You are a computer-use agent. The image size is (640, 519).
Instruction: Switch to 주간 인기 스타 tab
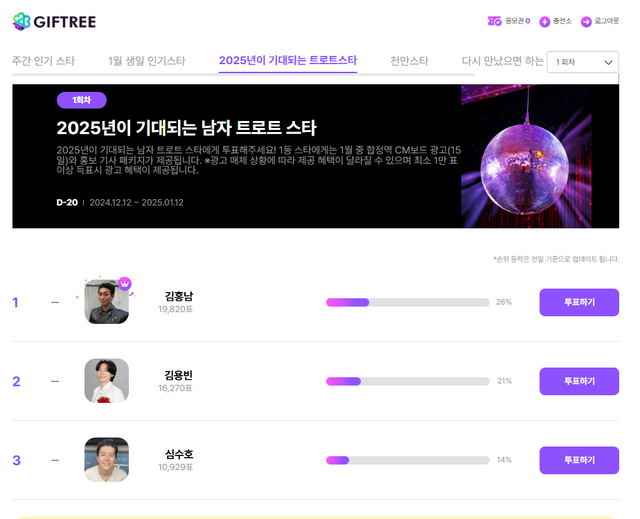(x=43, y=61)
